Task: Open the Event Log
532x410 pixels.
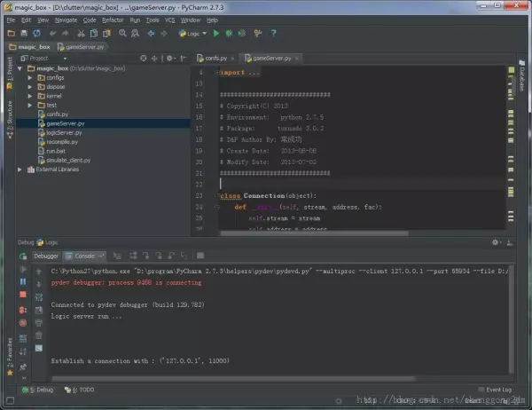Action: point(495,390)
